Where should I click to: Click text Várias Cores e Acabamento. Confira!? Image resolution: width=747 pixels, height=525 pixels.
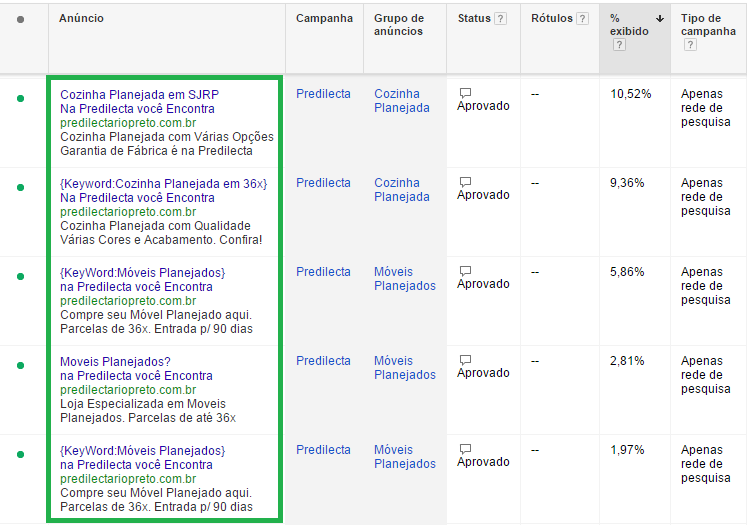[x=161, y=240]
